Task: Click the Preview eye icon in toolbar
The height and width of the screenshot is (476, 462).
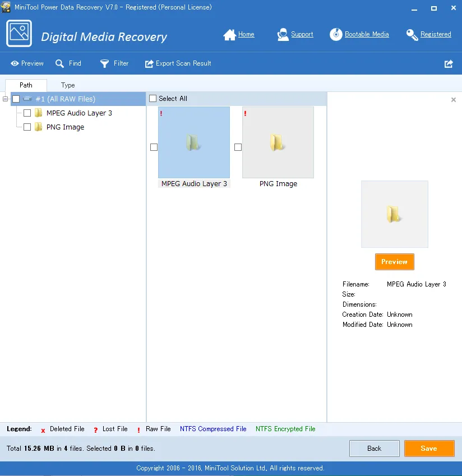Action: pyautogui.click(x=15, y=64)
